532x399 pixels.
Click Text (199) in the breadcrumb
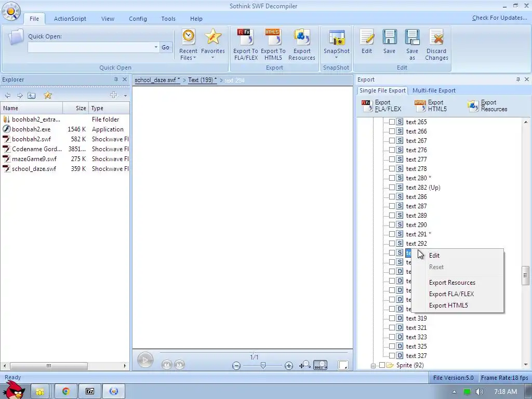pyautogui.click(x=203, y=80)
